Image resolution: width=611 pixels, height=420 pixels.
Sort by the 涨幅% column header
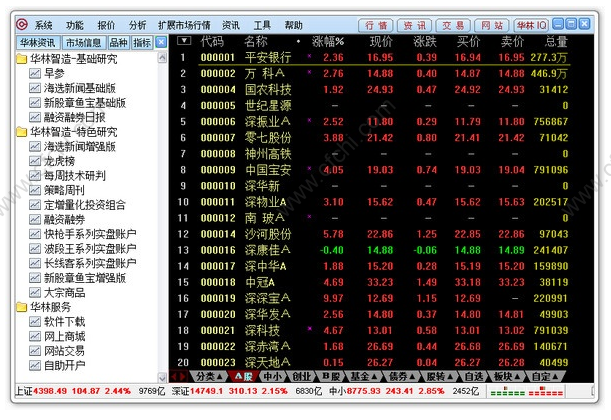(x=328, y=41)
